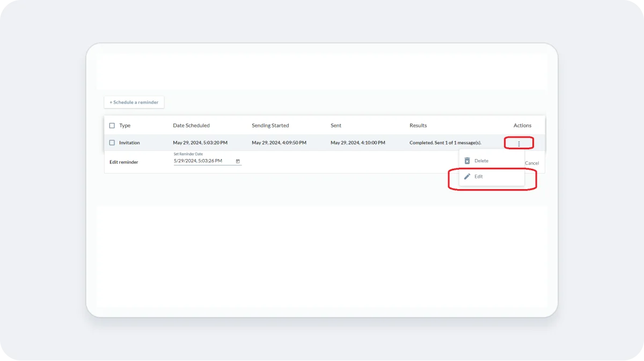This screenshot has width=644, height=361.
Task: Choose Edit from the actions menu
Action: (492, 176)
